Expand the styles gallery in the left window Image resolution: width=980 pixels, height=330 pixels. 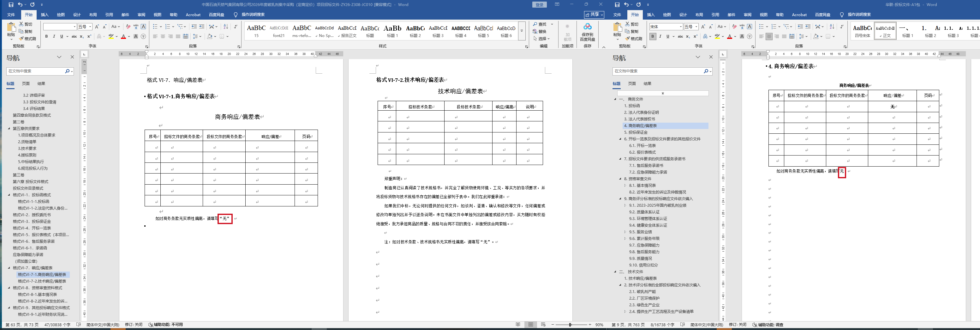click(x=522, y=30)
